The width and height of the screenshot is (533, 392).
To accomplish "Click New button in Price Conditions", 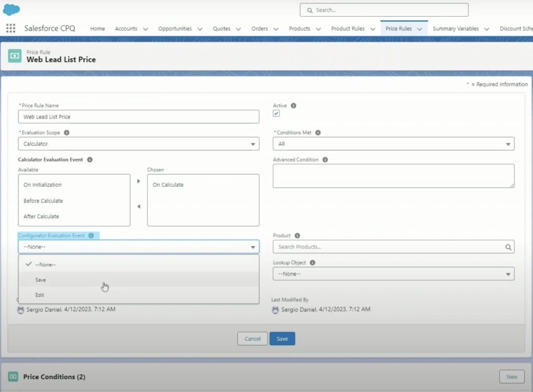I will pos(512,377).
